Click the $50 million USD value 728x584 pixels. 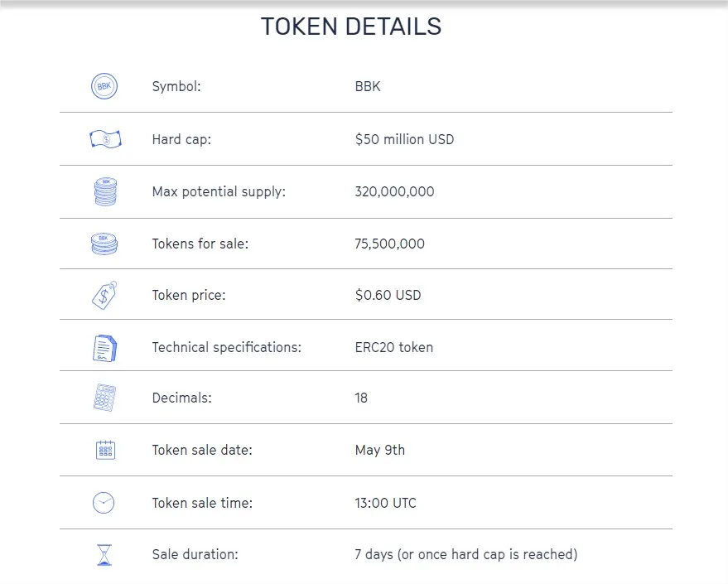(404, 139)
